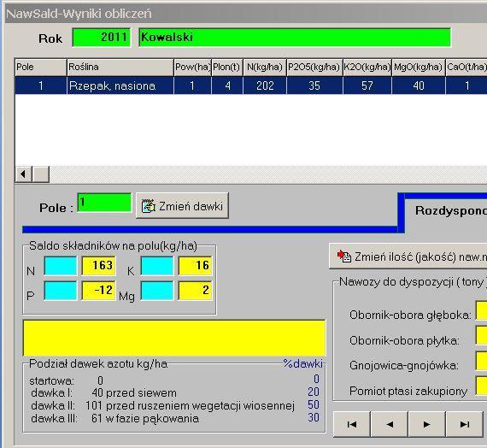Click the Pole column header
This screenshot has height=448, width=487.
coord(41,68)
